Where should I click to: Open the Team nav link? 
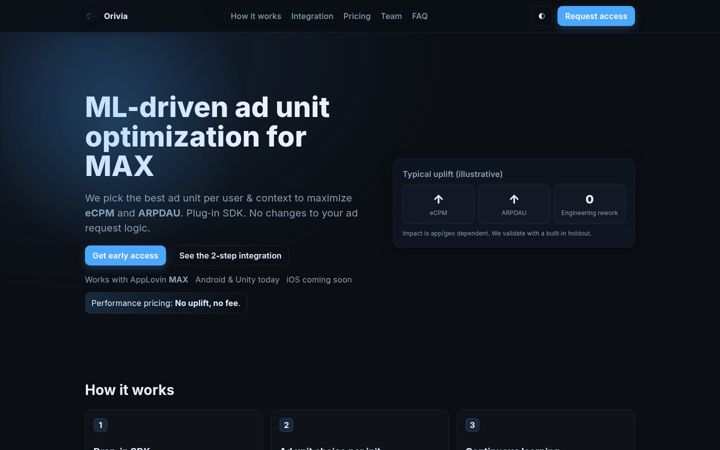(391, 16)
